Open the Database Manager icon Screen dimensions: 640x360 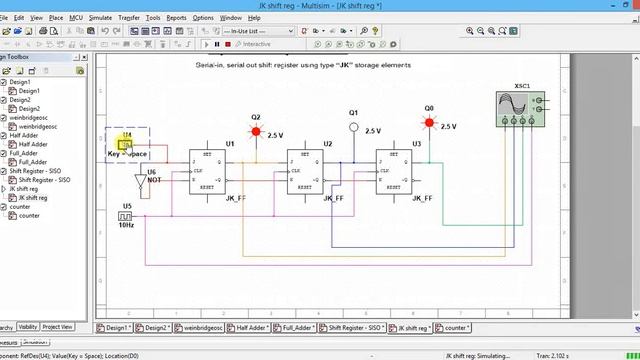216,31
